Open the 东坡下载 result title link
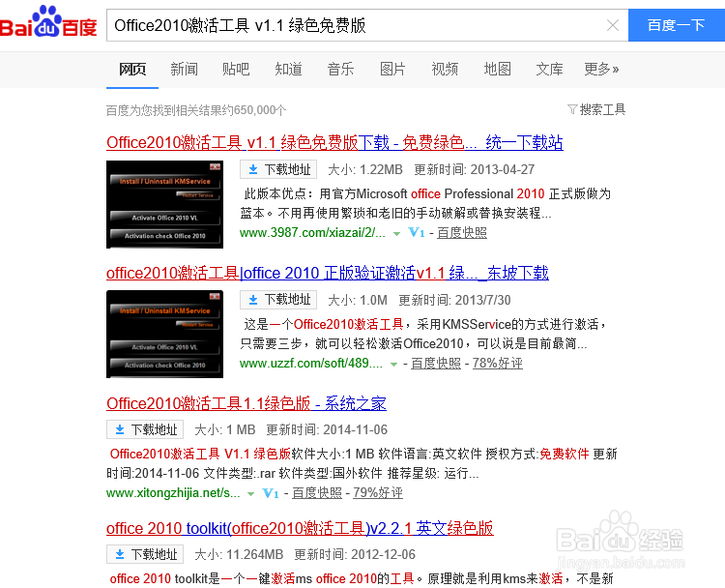Screen dimensions: 725x588 pyautogui.click(x=328, y=273)
